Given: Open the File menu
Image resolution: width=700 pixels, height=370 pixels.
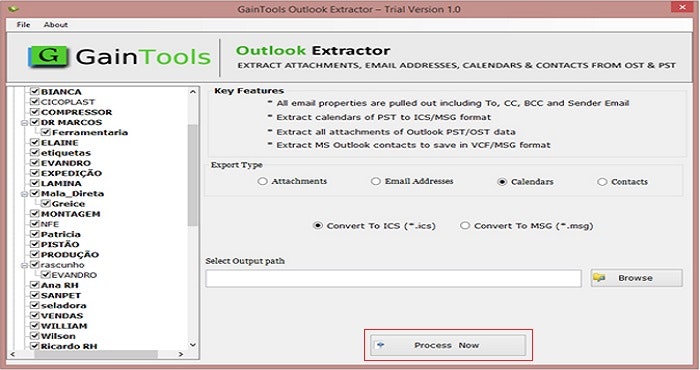Looking at the screenshot, I should pyautogui.click(x=23, y=25).
